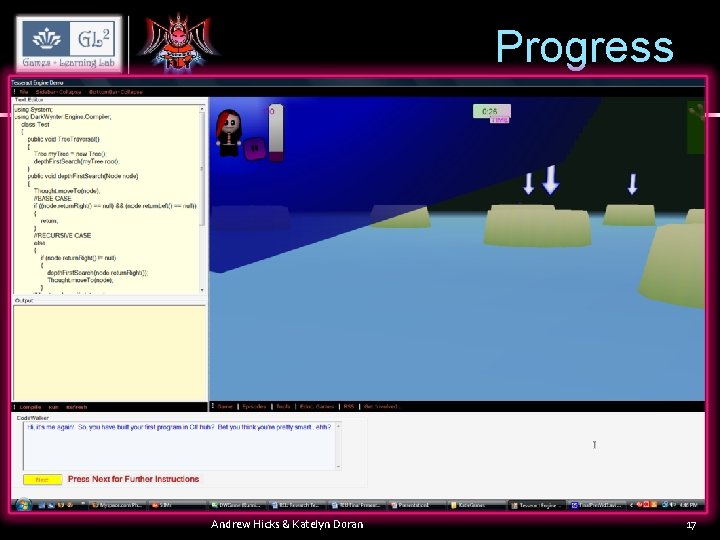Click the '//RECURSIVE CASE' comment line
Screen dimensions: 720x540
point(62,236)
